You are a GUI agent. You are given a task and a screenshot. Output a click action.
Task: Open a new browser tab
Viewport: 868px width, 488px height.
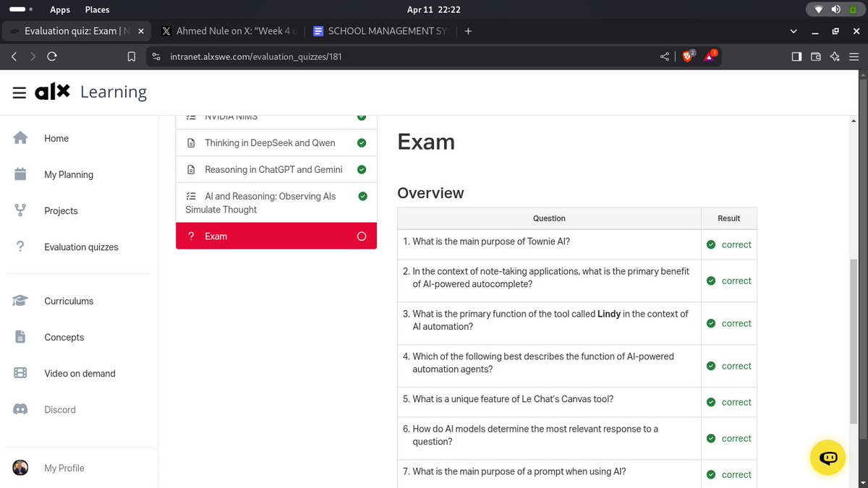tap(468, 31)
